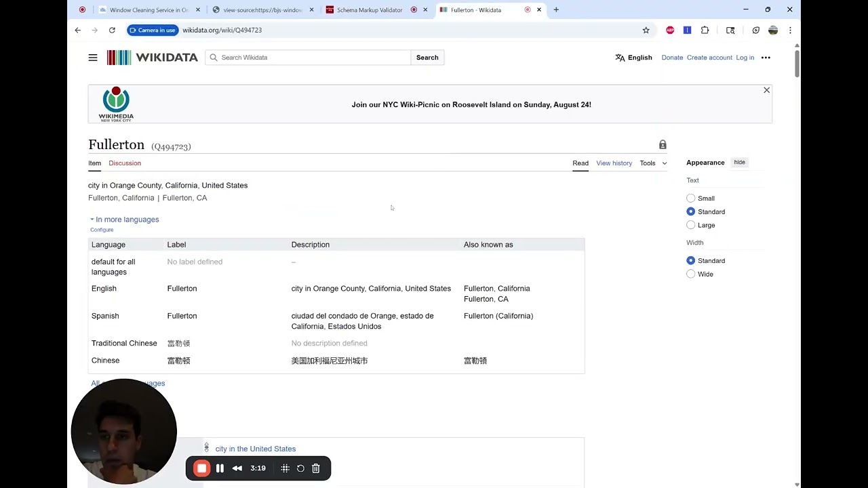Viewport: 868px width, 488px height.
Task: Stop the screen recording with red button
Action: click(201, 468)
